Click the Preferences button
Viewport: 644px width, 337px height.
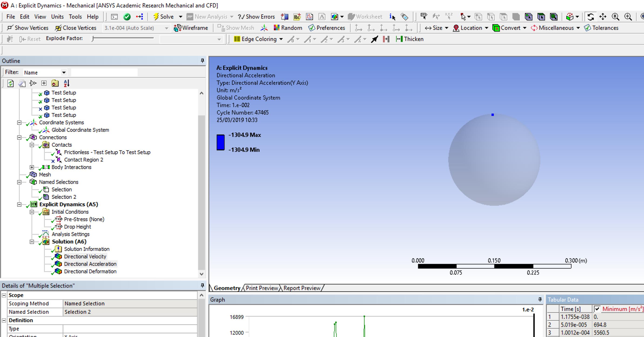point(327,28)
